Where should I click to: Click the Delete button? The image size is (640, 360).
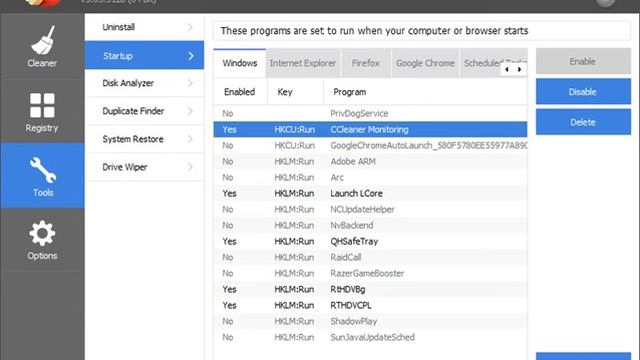tap(583, 122)
